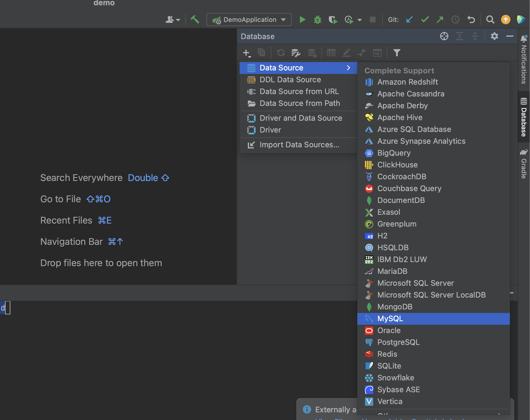Run with coverage shield icon

[x=333, y=20]
